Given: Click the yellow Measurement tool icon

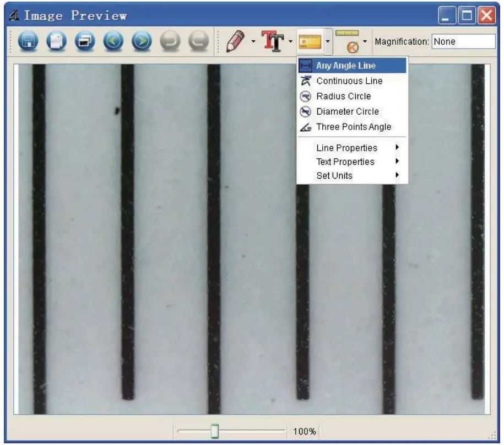Looking at the screenshot, I should (309, 41).
